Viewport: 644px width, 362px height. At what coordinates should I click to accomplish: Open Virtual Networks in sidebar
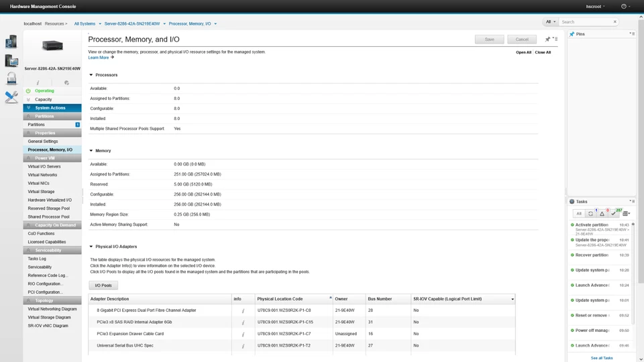pos(42,175)
